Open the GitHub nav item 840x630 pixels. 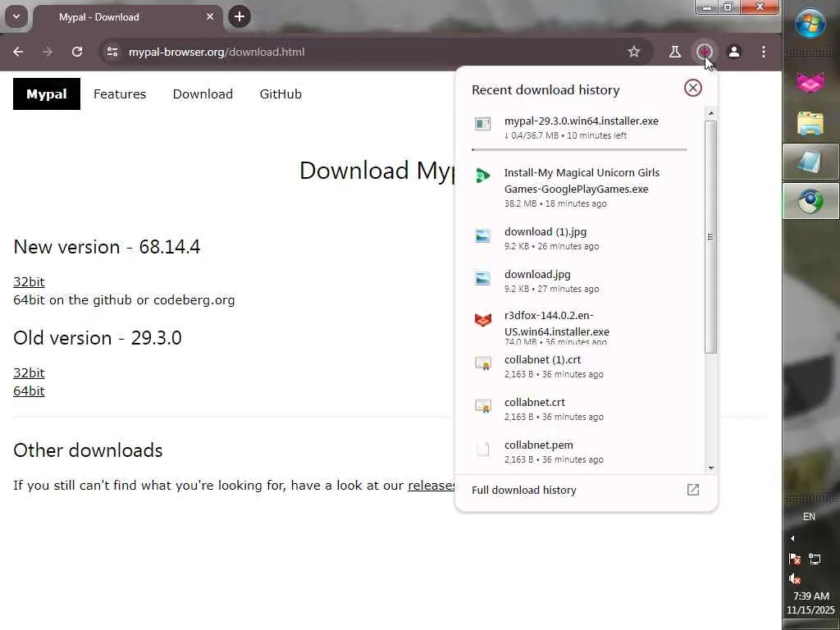click(281, 94)
